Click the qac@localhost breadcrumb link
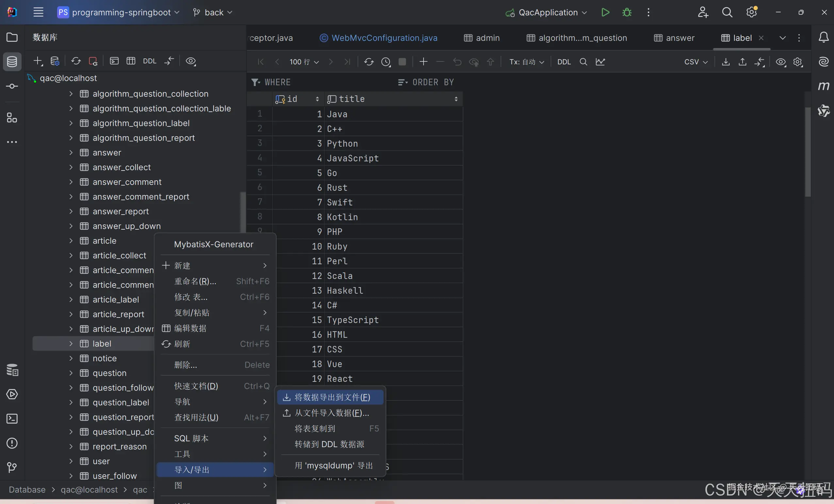The image size is (834, 504). [x=89, y=489]
